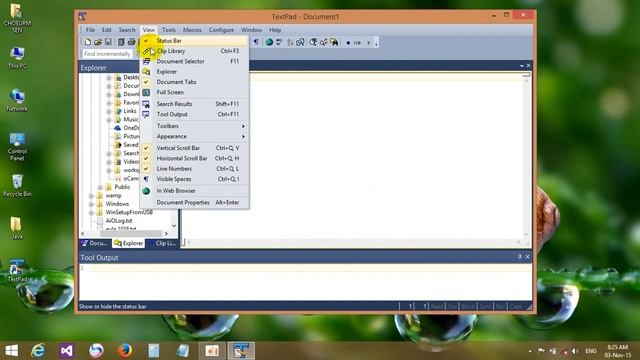
Task: Toggle Status Bar checkmark in View menu
Action: (x=194, y=40)
